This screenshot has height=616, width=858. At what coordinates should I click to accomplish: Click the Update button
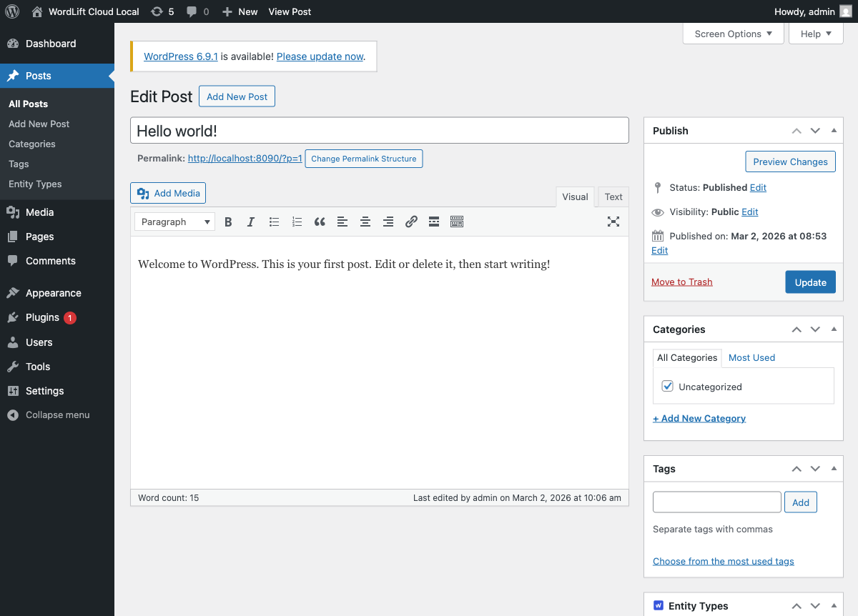pyautogui.click(x=810, y=282)
